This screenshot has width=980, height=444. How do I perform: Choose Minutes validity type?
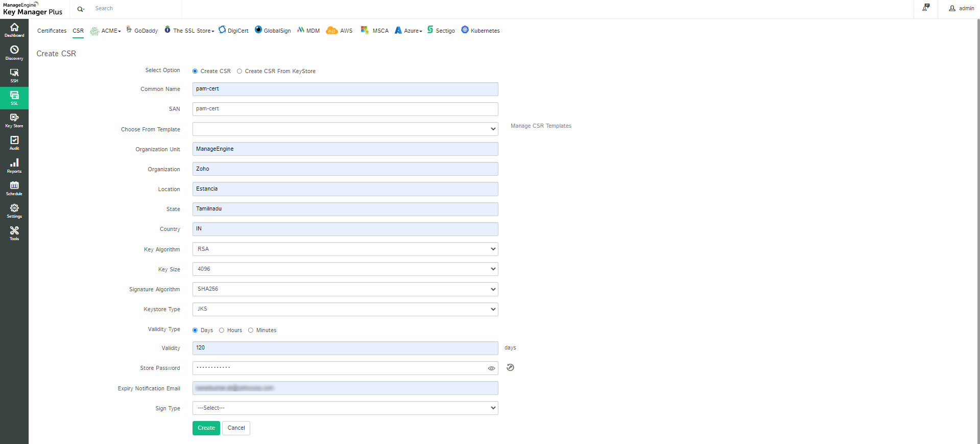pos(251,331)
